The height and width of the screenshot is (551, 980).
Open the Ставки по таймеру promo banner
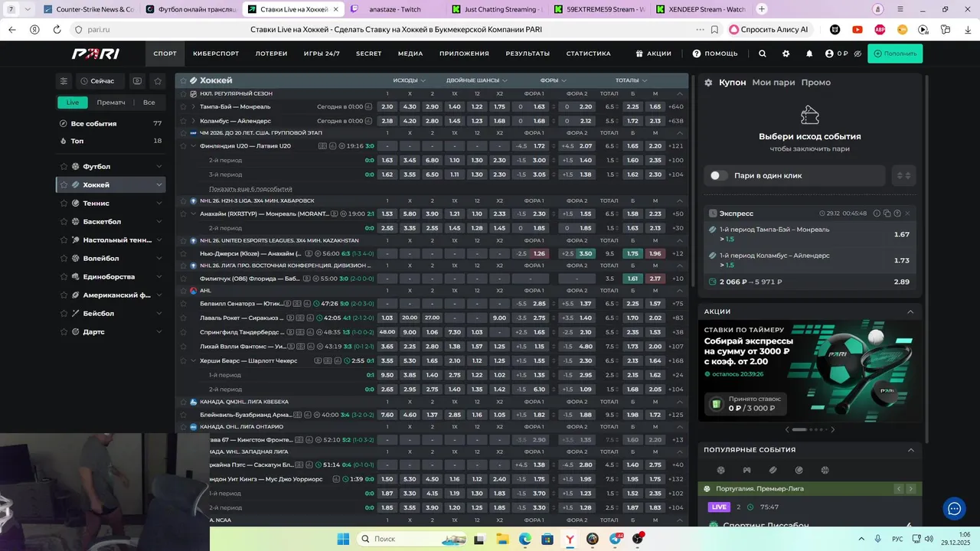click(810, 370)
